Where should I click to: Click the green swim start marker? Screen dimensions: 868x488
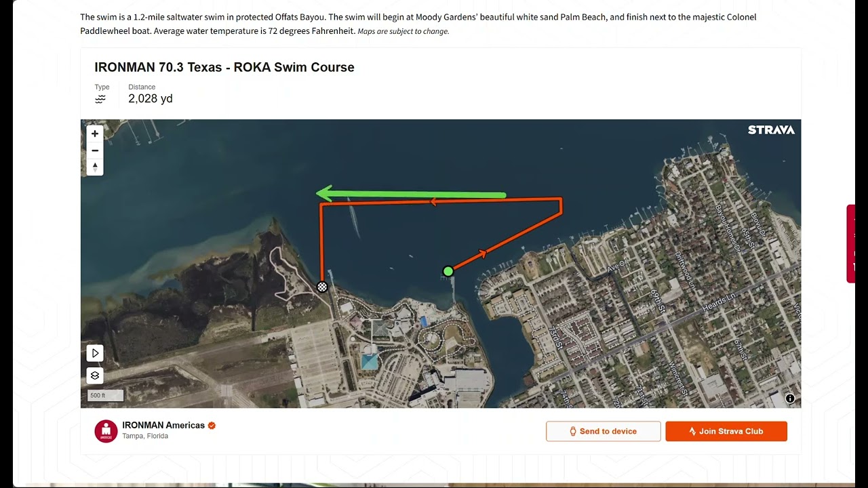point(448,271)
